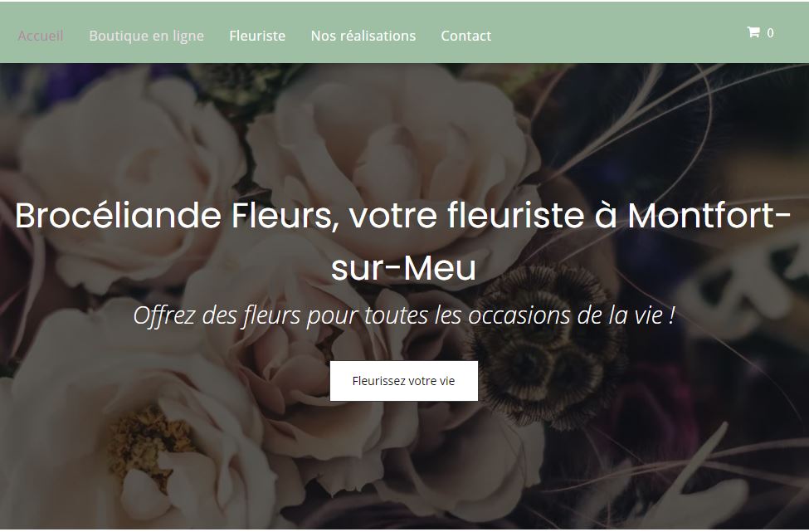Click the sur-Meu line of the headline

403,268
